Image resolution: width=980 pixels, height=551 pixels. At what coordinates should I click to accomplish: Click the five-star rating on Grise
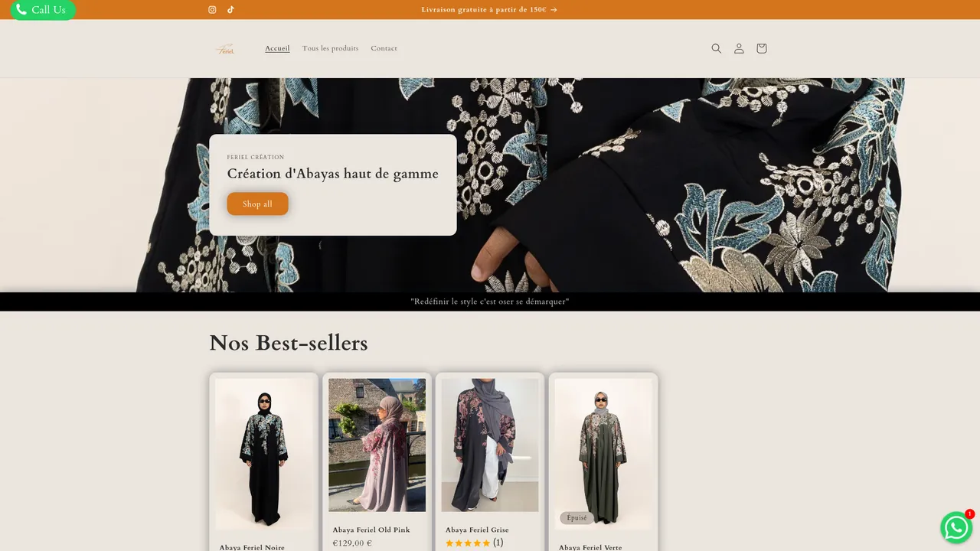coord(468,543)
